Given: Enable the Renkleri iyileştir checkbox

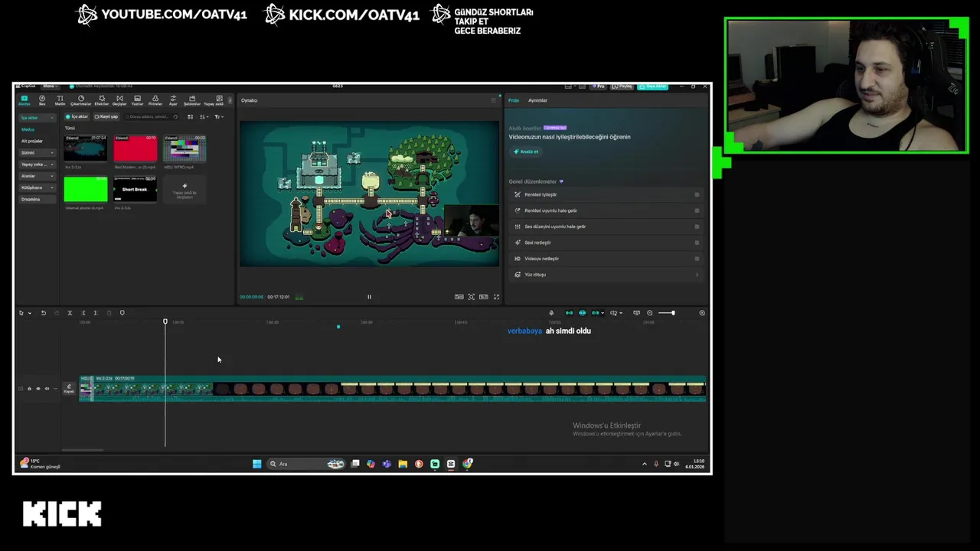Looking at the screenshot, I should tap(697, 194).
